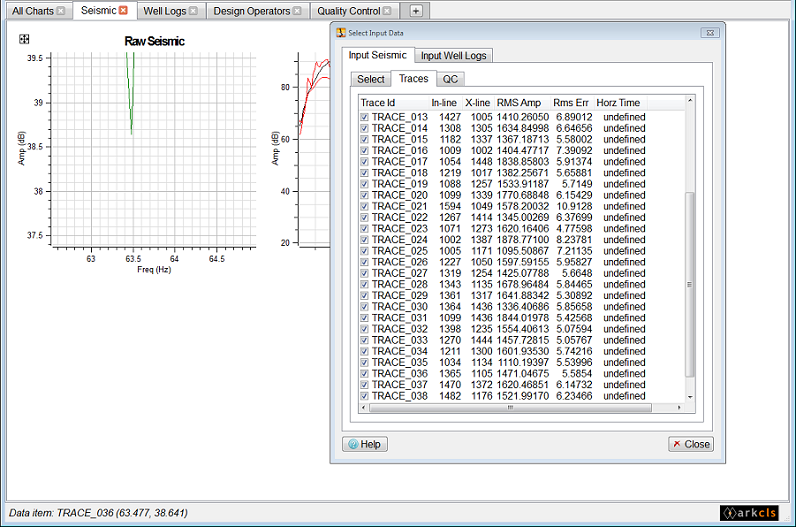The image size is (796, 527).
Task: Click the horizontal scroll left arrow
Action: click(363, 407)
